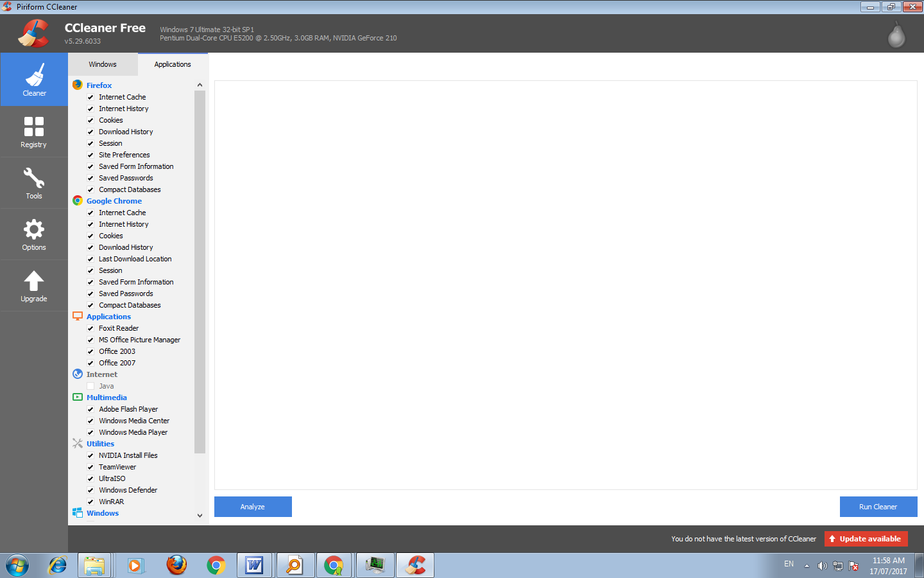
Task: Open media player taskbar icon
Action: pos(135,565)
